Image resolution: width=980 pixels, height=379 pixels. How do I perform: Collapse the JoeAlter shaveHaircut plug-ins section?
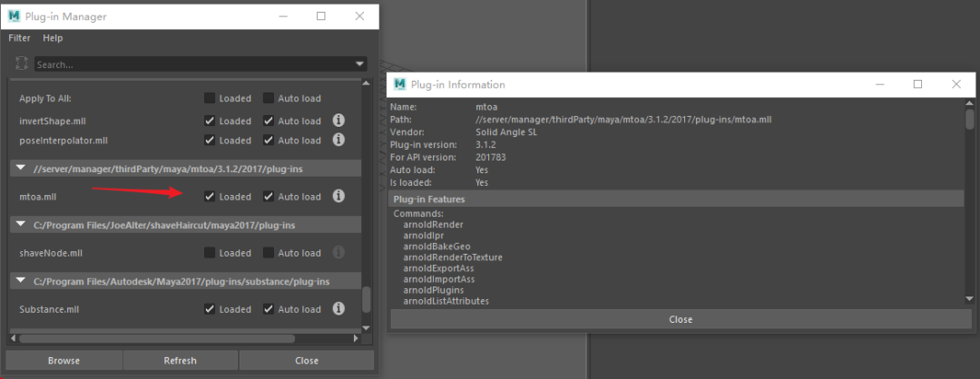pos(21,224)
